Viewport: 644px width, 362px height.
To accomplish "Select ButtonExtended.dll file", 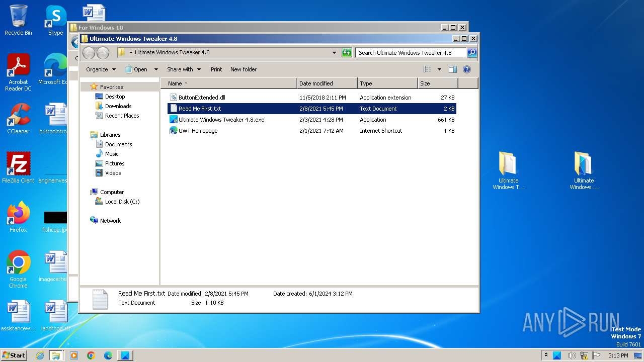I will pyautogui.click(x=312, y=98).
